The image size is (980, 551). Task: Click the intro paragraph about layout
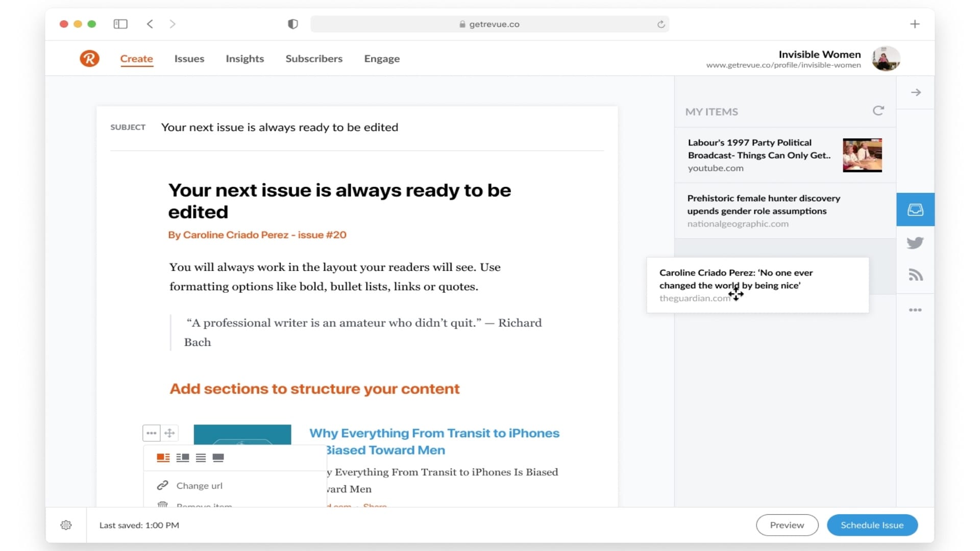tap(335, 277)
